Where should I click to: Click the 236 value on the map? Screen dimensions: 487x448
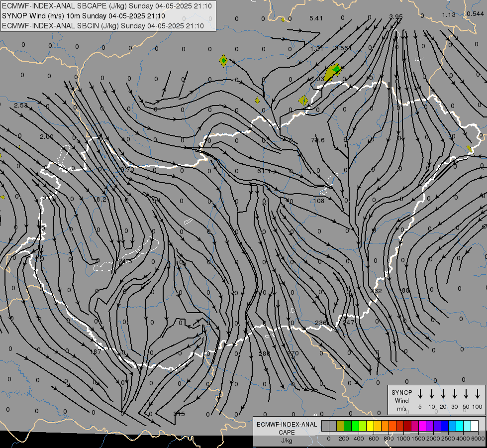(321, 323)
